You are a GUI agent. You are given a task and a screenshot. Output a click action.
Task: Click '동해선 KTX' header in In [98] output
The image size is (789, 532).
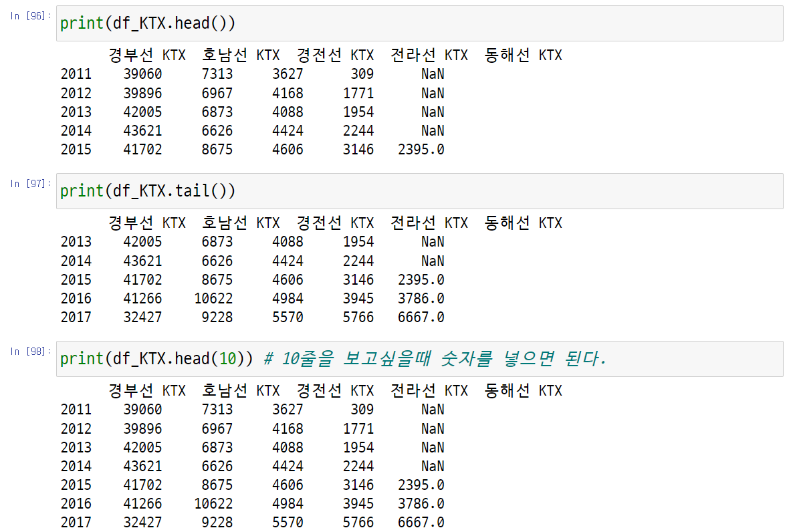(524, 390)
